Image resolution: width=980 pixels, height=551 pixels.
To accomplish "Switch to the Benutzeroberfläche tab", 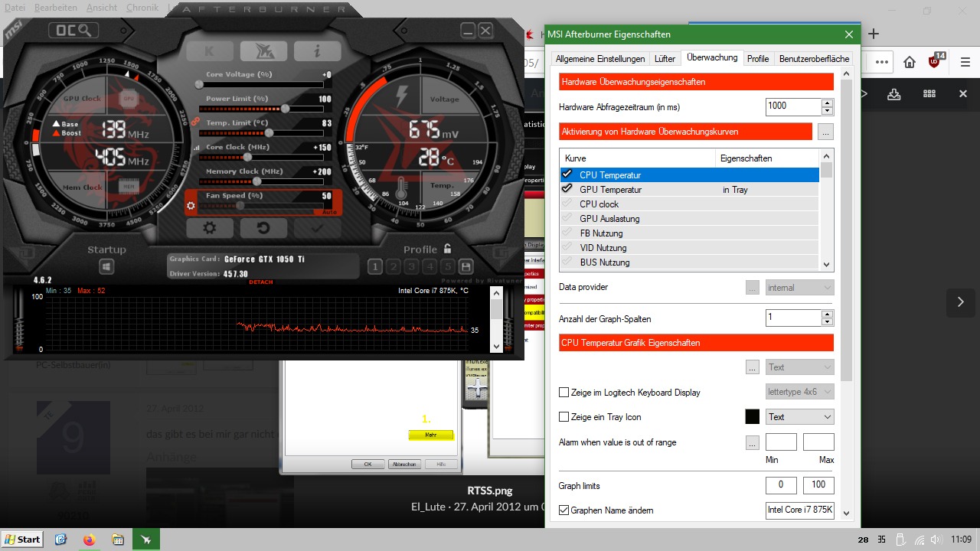I will coord(814,59).
